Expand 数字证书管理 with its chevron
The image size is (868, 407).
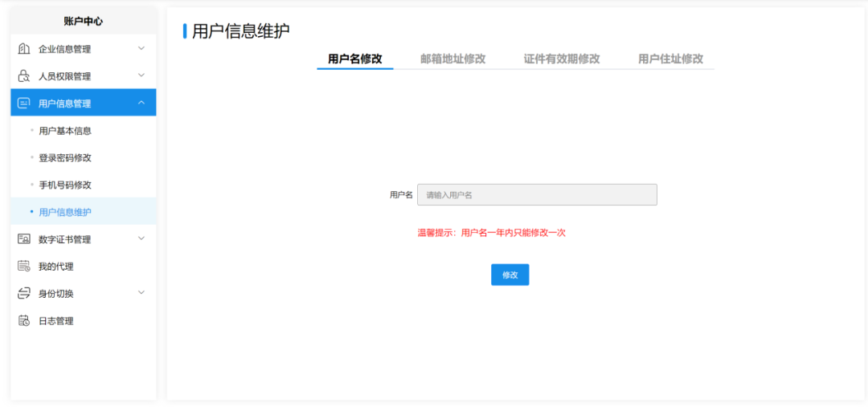pos(141,238)
